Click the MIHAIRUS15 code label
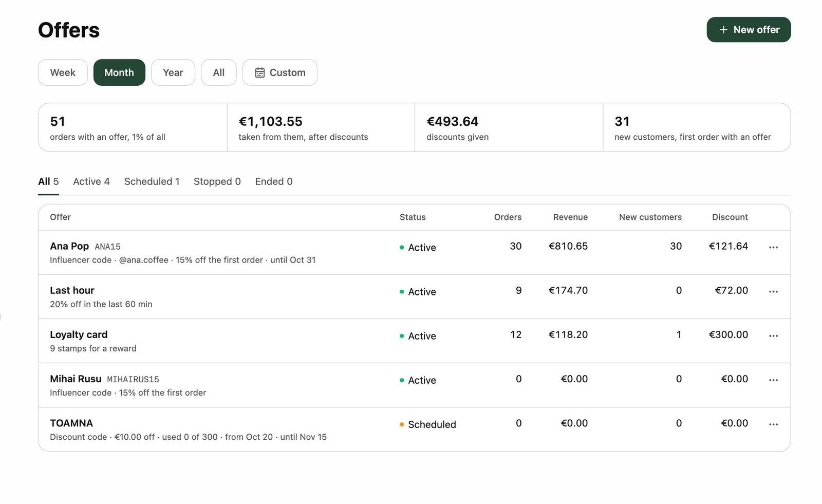 (x=133, y=379)
